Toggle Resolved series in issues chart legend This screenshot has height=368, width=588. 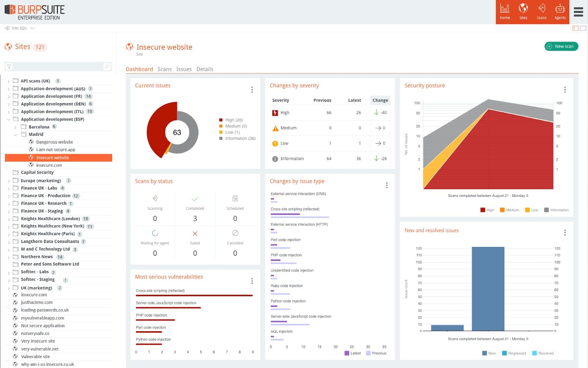(x=543, y=353)
